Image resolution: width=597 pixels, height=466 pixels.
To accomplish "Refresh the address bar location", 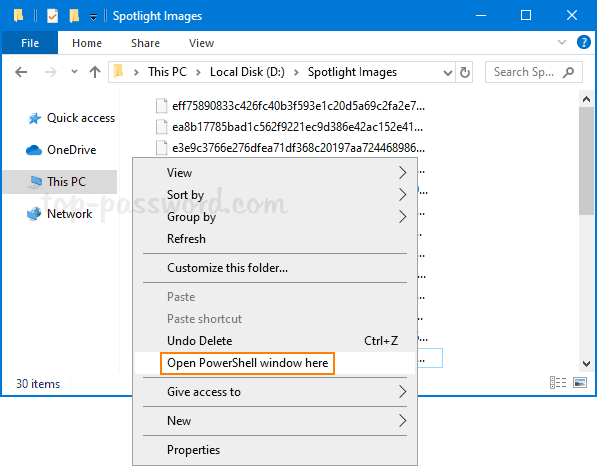I will point(465,72).
